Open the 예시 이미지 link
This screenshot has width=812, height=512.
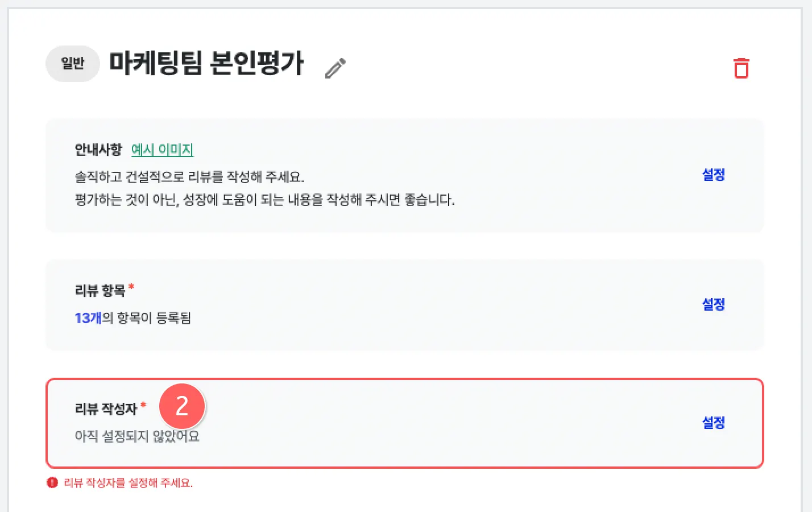point(162,150)
